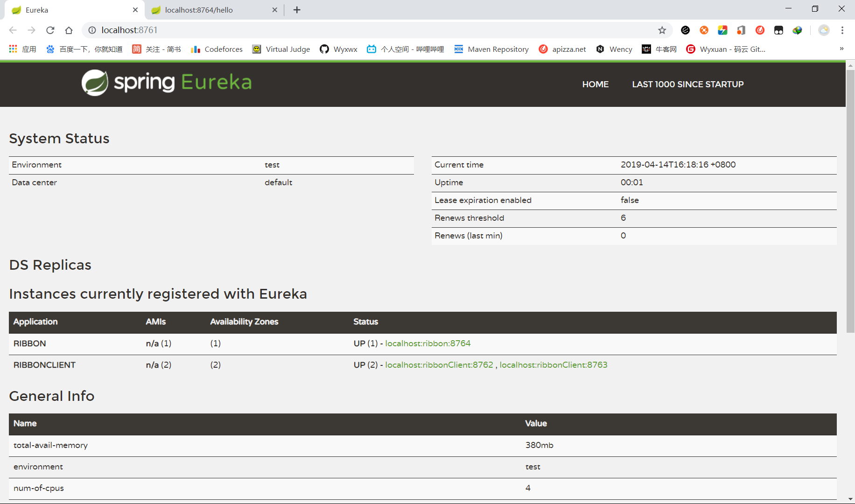The image size is (855, 504).
Task: Click the scrollbar up arrow
Action: tap(850, 65)
